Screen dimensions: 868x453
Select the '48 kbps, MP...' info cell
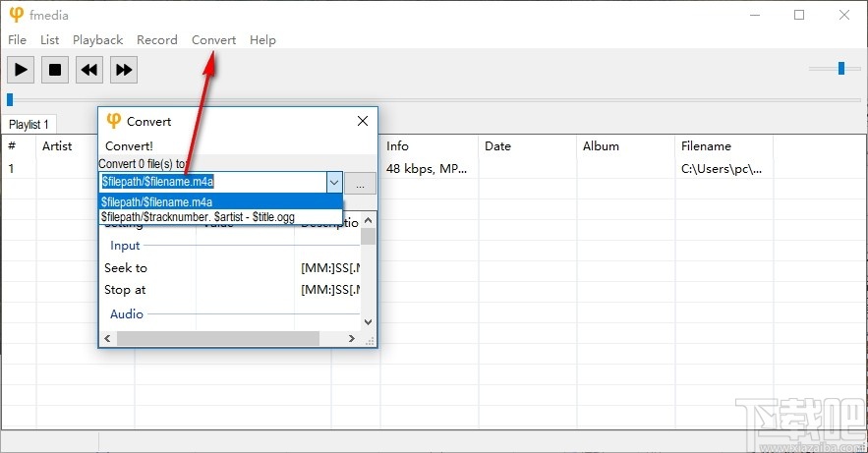[x=427, y=169]
